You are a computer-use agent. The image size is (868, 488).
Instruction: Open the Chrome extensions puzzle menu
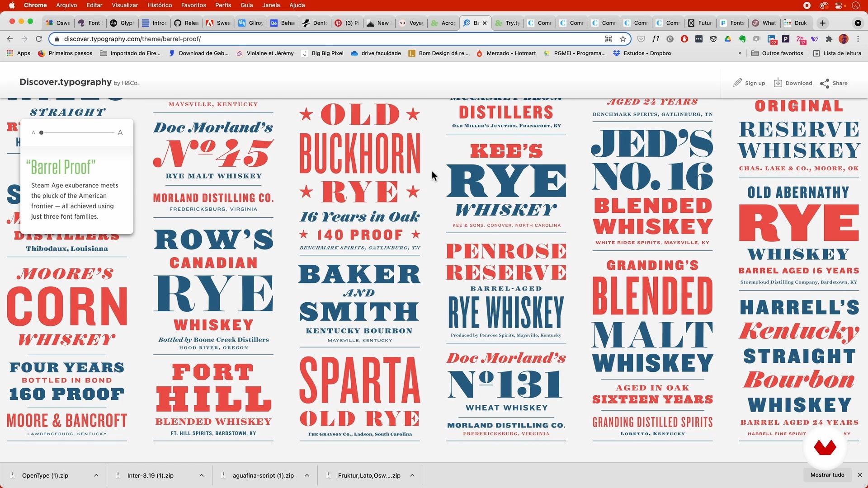pyautogui.click(x=829, y=39)
